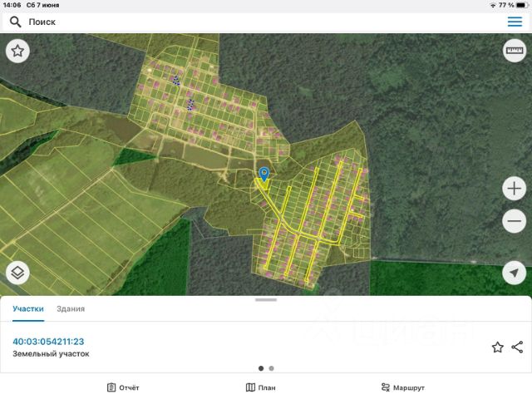The height and width of the screenshot is (399, 532).
Task: Tap the Wi-Fi status icon
Action: [x=493, y=5]
